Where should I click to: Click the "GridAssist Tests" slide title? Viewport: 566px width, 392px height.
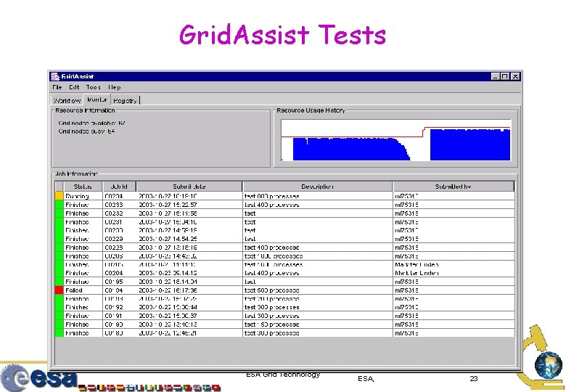[x=283, y=35]
